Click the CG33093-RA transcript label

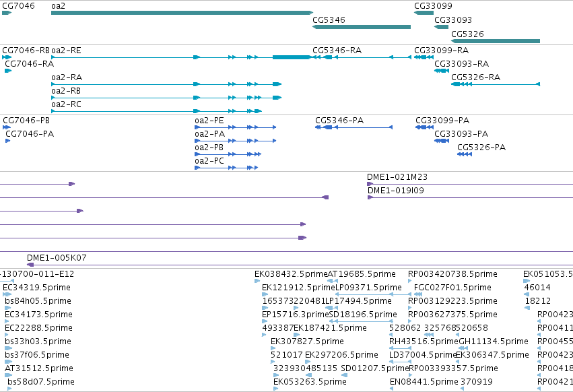[x=461, y=63]
